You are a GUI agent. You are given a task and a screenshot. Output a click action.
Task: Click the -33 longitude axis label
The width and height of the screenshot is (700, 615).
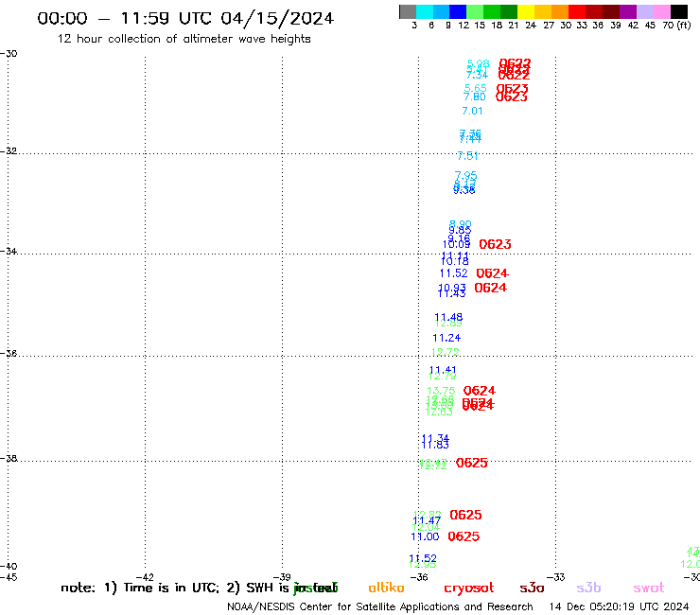tap(556, 577)
